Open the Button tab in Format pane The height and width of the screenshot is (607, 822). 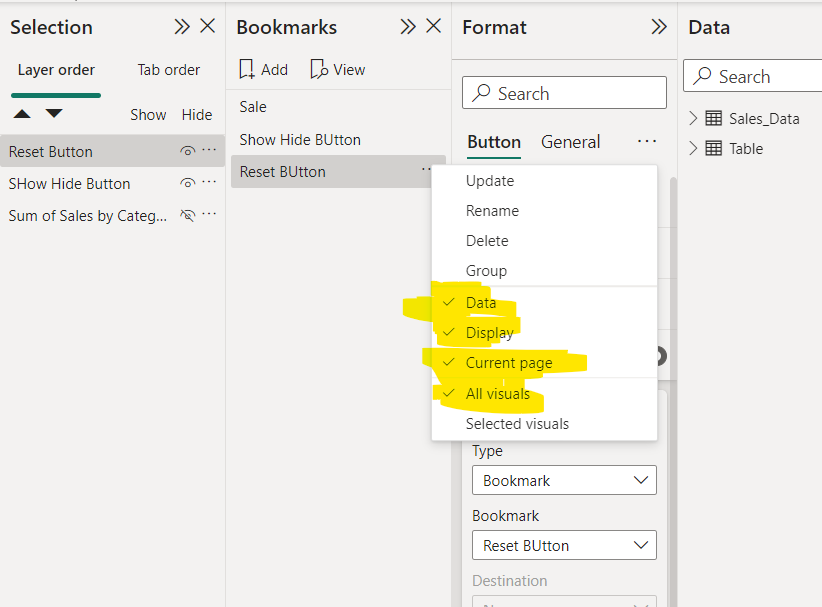click(x=494, y=142)
